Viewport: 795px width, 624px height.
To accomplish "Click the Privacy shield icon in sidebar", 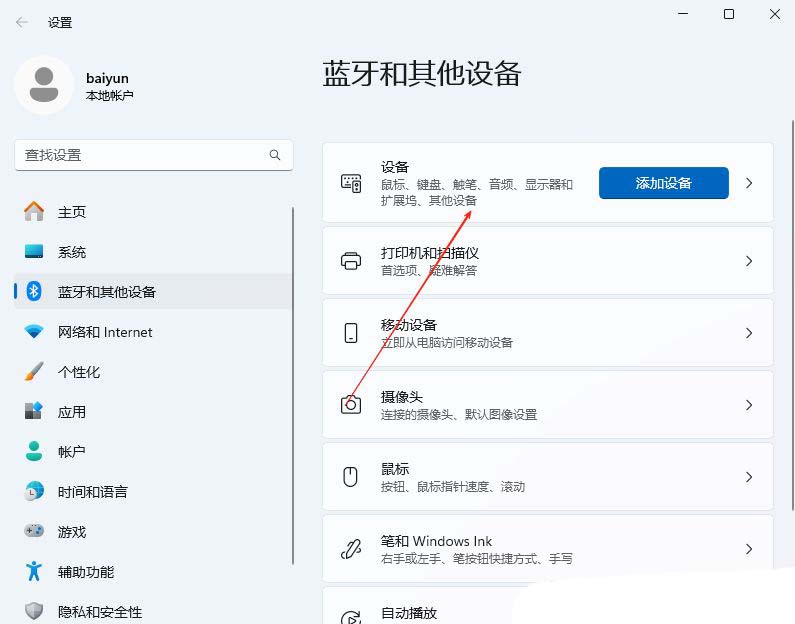I will tap(34, 611).
